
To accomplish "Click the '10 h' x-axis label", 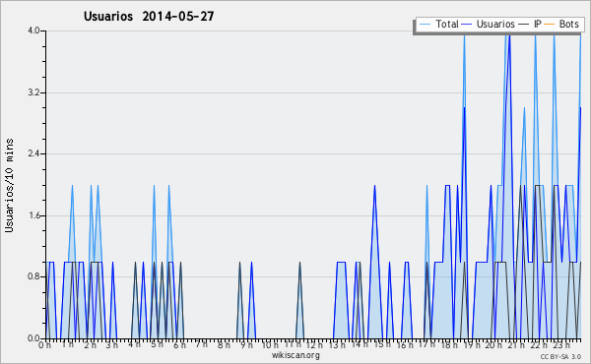I will point(270,344).
